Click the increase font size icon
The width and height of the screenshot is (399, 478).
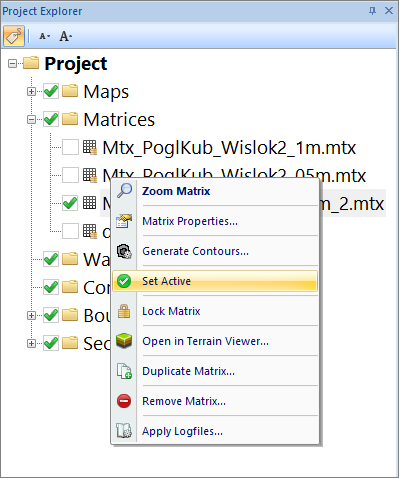(x=66, y=36)
